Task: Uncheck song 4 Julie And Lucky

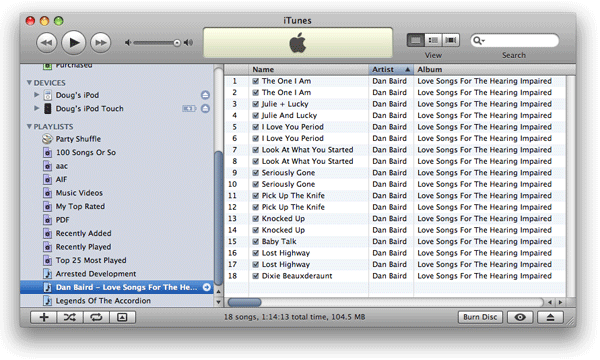Action: click(x=256, y=116)
